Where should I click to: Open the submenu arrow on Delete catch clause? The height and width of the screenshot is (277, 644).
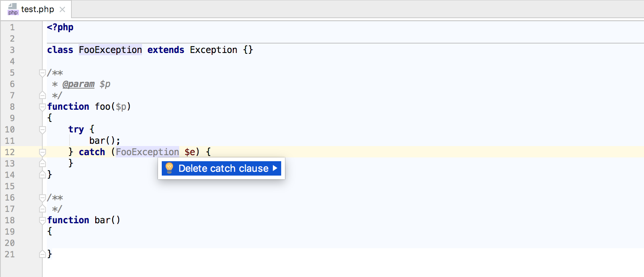pyautogui.click(x=275, y=168)
